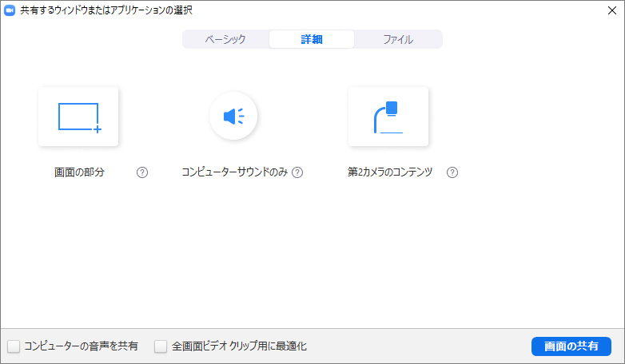Click the 全画面ビデオ クリップ用に最適化 label text
The width and height of the screenshot is (625, 364).
point(239,346)
